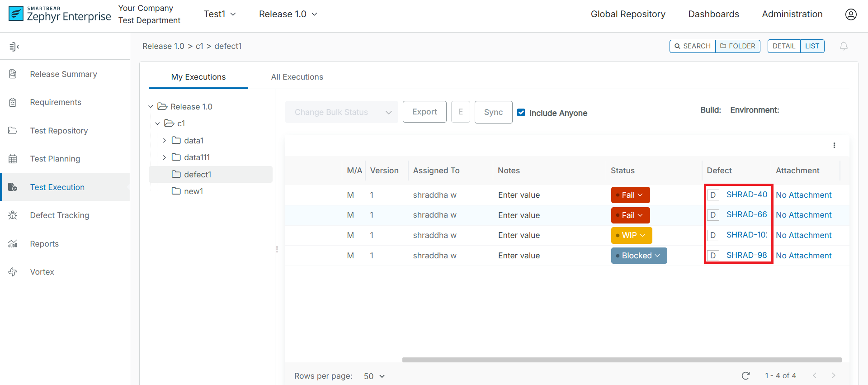Open Vortex from the sidebar
The image size is (868, 385).
click(x=42, y=272)
